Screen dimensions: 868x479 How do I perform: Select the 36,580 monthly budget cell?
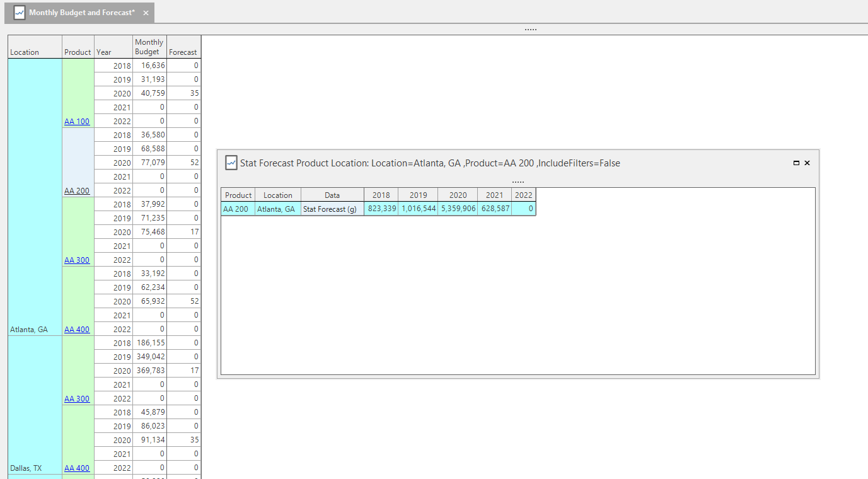(149, 135)
